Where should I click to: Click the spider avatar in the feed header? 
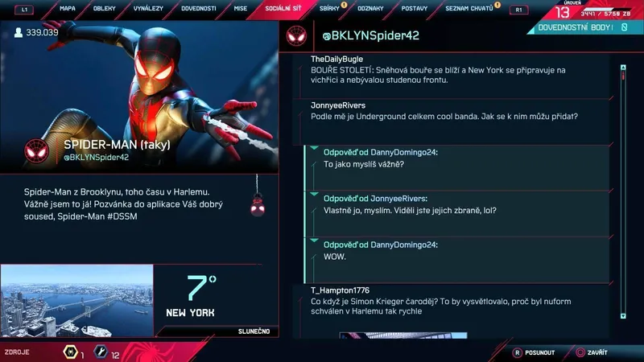296,35
